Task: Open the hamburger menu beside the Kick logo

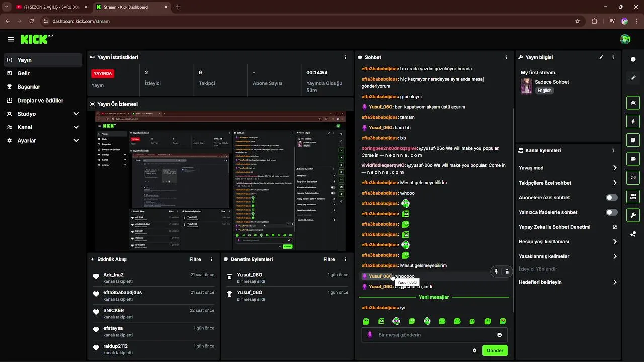Action: [11, 39]
